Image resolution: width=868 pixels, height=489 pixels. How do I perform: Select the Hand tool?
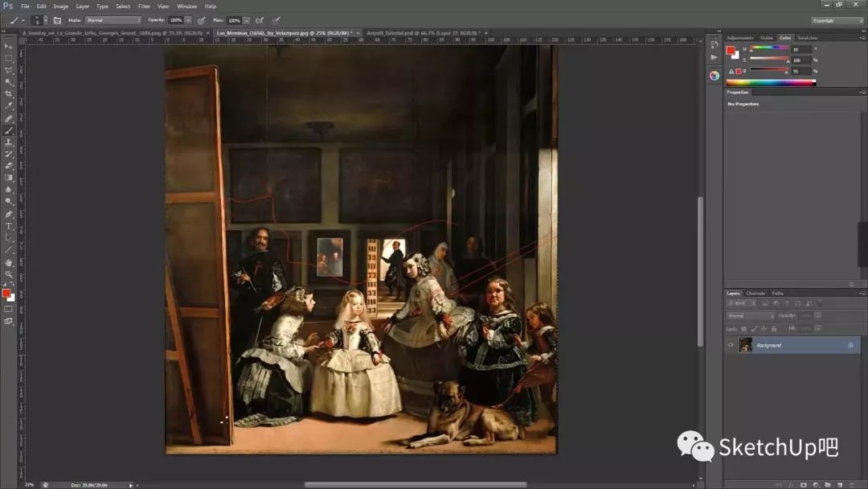[8, 262]
